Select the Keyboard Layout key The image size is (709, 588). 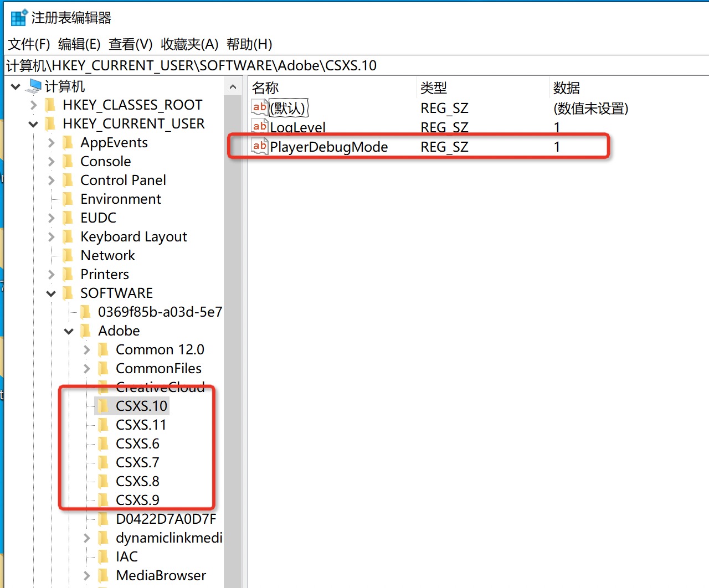coord(133,237)
